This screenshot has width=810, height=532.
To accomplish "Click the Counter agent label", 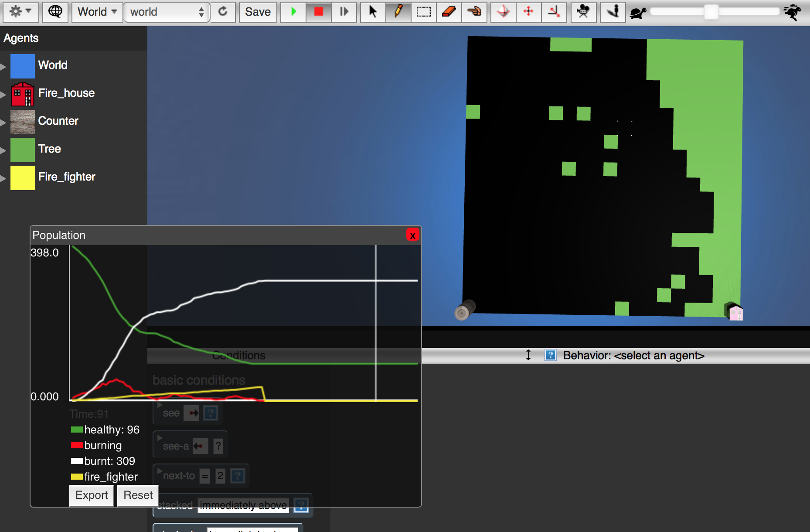I will (x=58, y=121).
